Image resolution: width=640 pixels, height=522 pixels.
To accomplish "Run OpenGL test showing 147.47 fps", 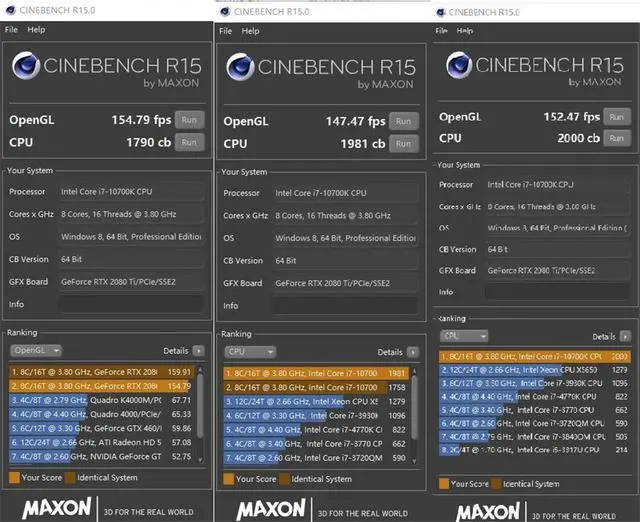I will [404, 121].
